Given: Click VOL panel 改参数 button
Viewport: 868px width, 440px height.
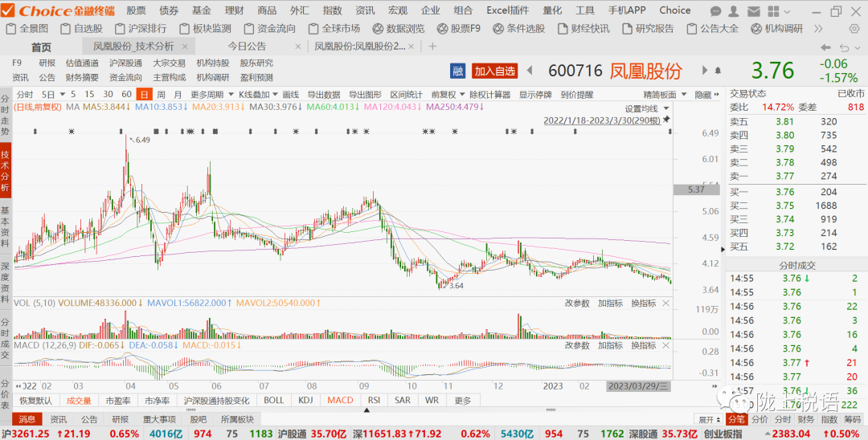Looking at the screenshot, I should click(577, 303).
